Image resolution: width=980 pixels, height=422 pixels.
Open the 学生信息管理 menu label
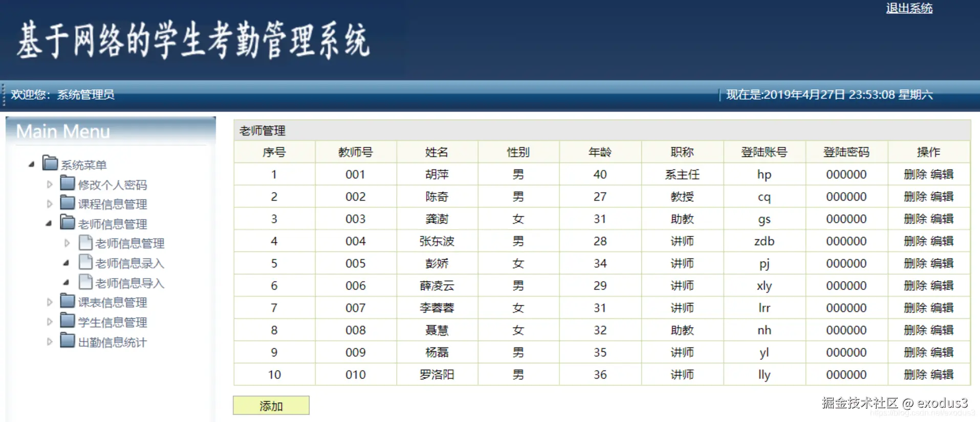(x=113, y=322)
